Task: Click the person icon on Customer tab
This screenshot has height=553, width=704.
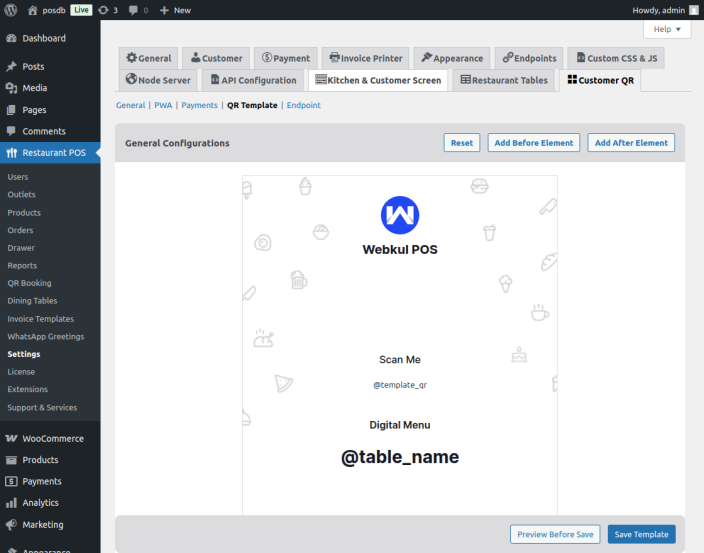Action: (196, 57)
